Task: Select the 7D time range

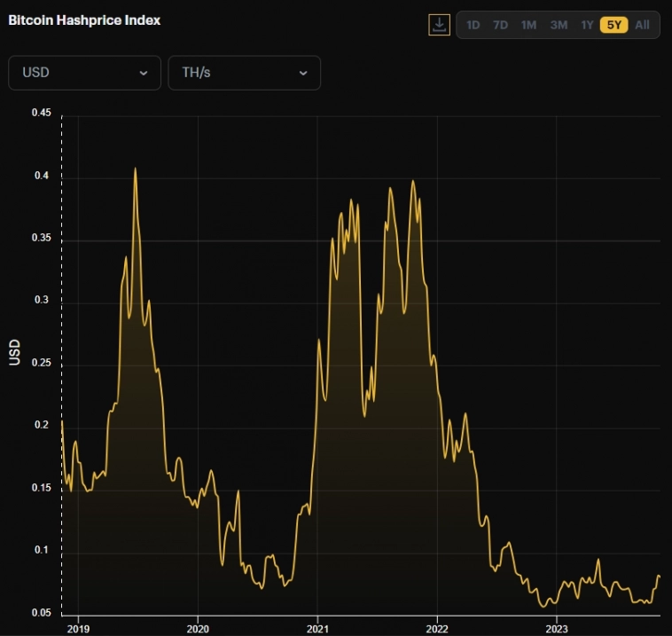Action: (x=500, y=25)
